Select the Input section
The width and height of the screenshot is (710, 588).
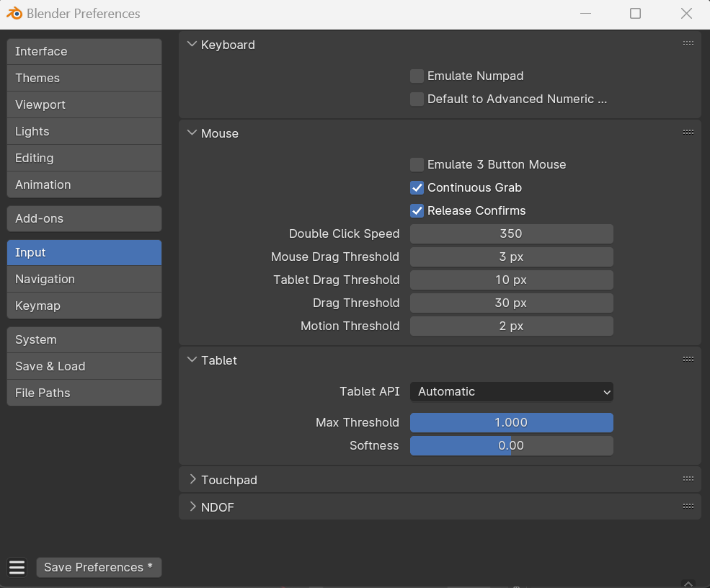[84, 253]
